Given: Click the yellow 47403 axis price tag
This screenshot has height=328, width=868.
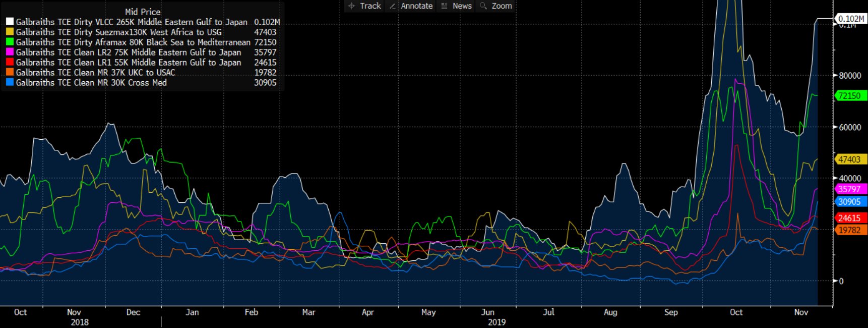Looking at the screenshot, I should 851,159.
